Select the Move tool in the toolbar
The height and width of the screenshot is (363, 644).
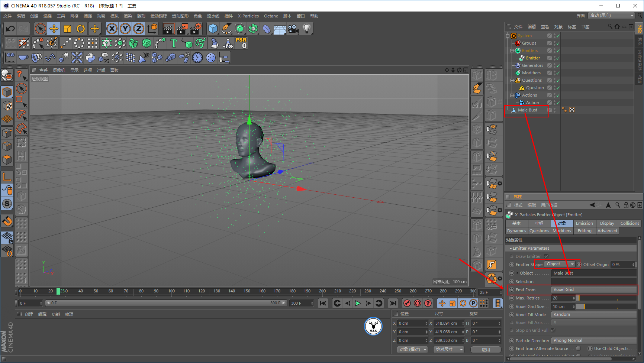point(54,29)
